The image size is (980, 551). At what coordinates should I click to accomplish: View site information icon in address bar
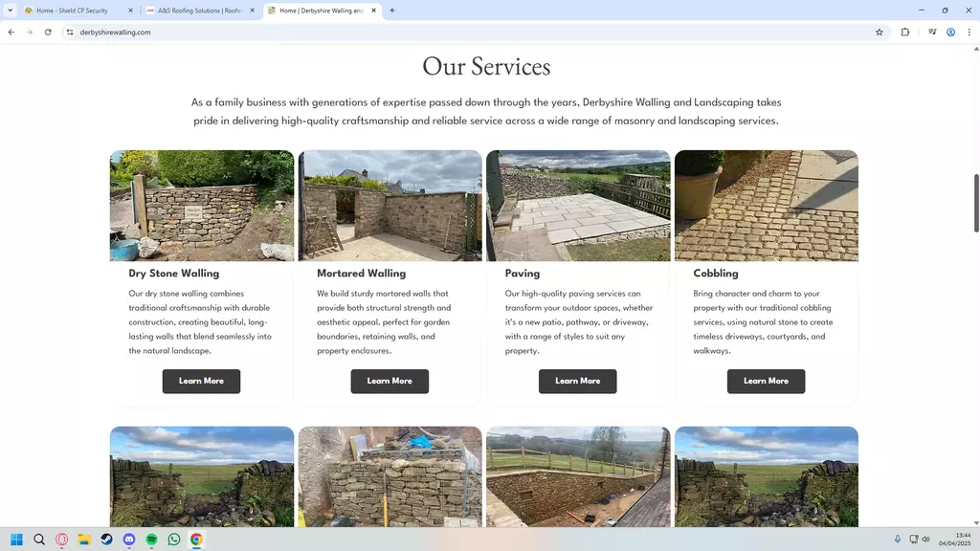69,32
